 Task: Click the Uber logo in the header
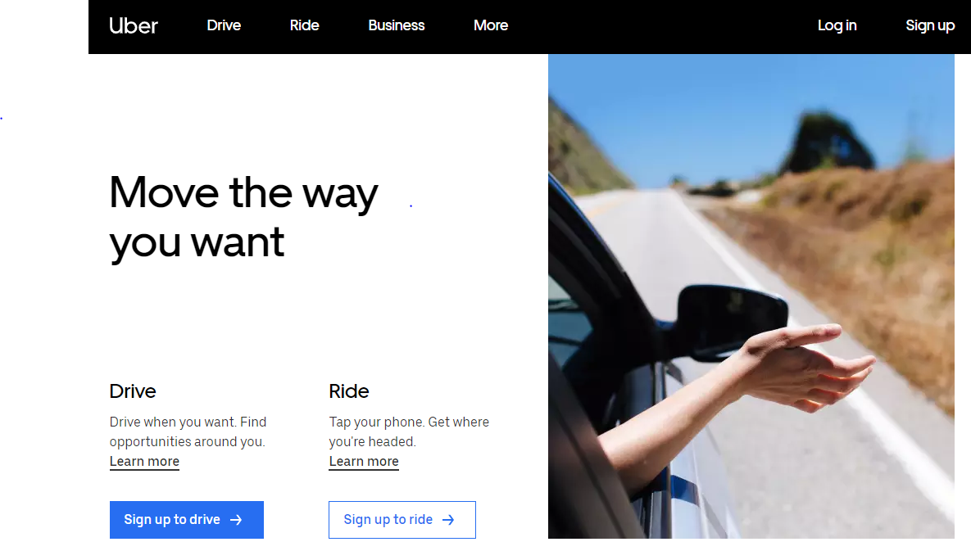coord(133,25)
